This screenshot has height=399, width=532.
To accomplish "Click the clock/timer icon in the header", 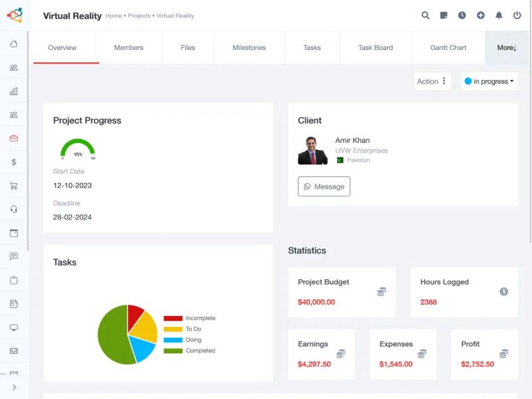I will [x=462, y=15].
